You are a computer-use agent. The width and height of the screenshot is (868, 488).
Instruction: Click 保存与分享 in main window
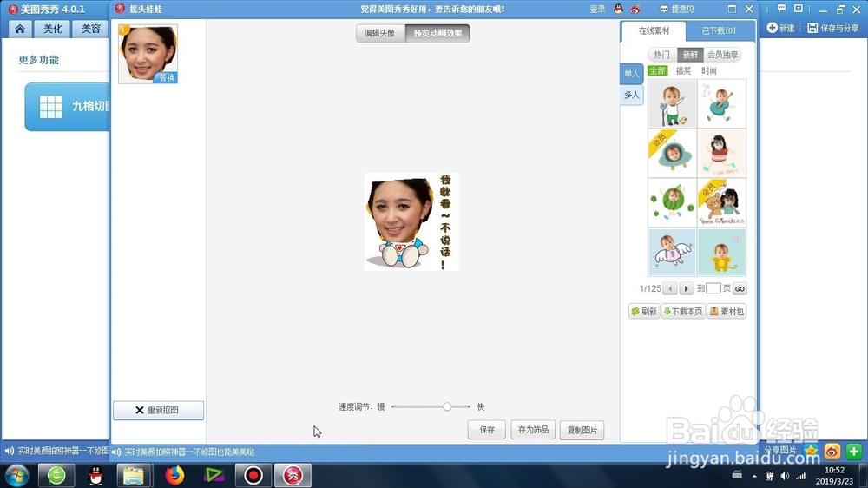tap(833, 28)
